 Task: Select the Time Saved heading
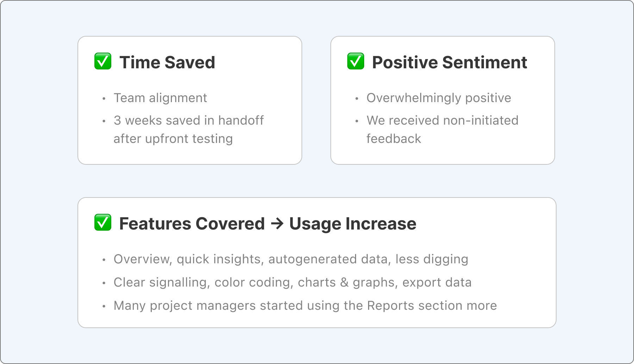(167, 62)
